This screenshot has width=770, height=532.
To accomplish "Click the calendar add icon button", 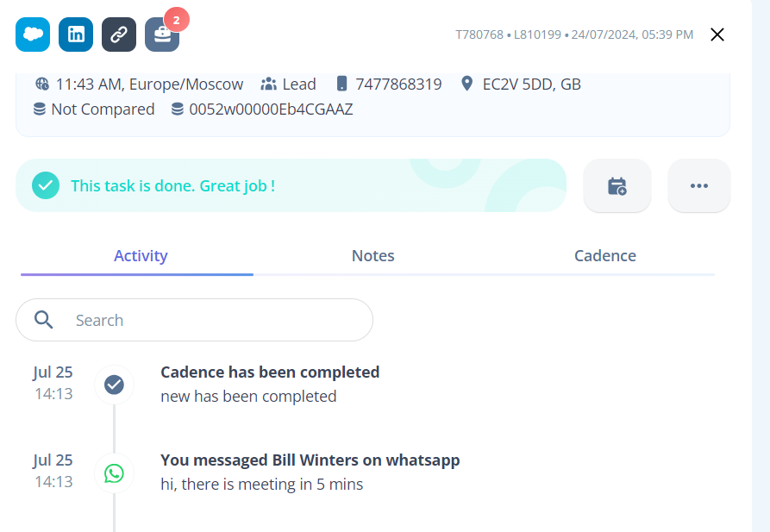I will (617, 185).
